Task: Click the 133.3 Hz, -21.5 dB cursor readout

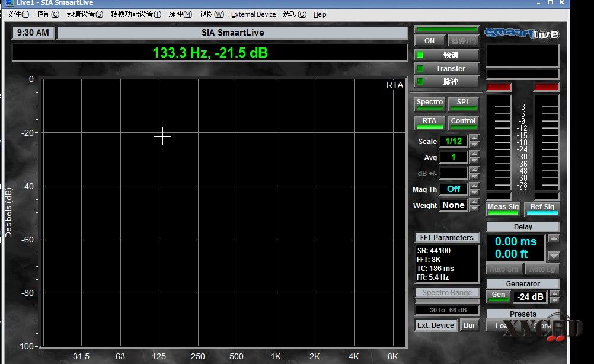Action: point(210,53)
